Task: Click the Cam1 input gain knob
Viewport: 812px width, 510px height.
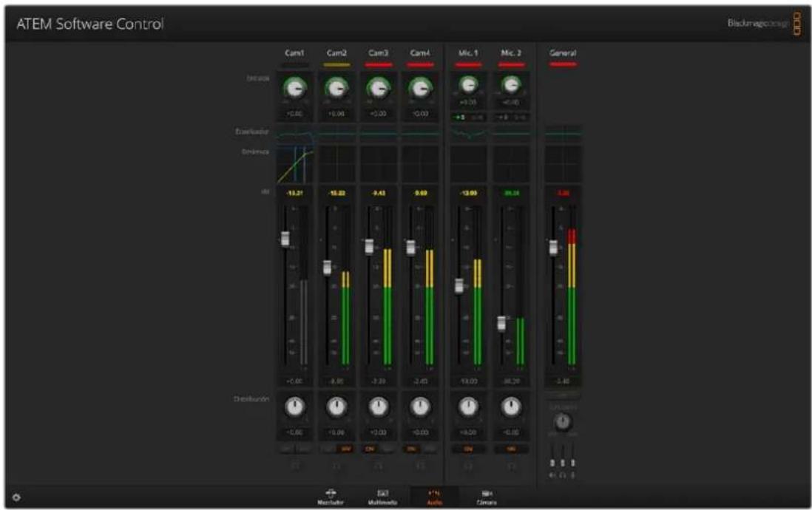Action: pyautogui.click(x=294, y=89)
